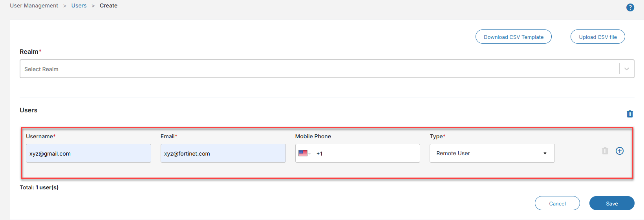Save the new user
Viewport: 644px width, 220px height.
[x=612, y=203]
